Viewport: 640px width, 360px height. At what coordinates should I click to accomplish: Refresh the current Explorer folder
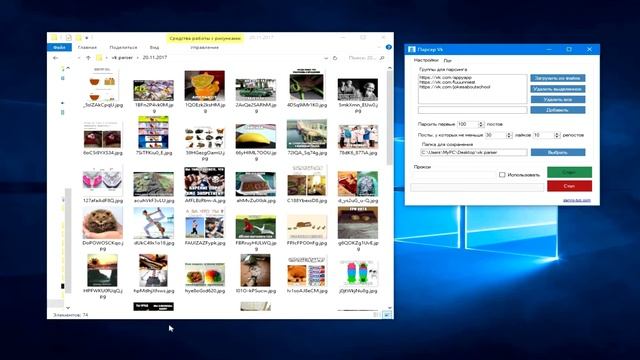(335, 58)
